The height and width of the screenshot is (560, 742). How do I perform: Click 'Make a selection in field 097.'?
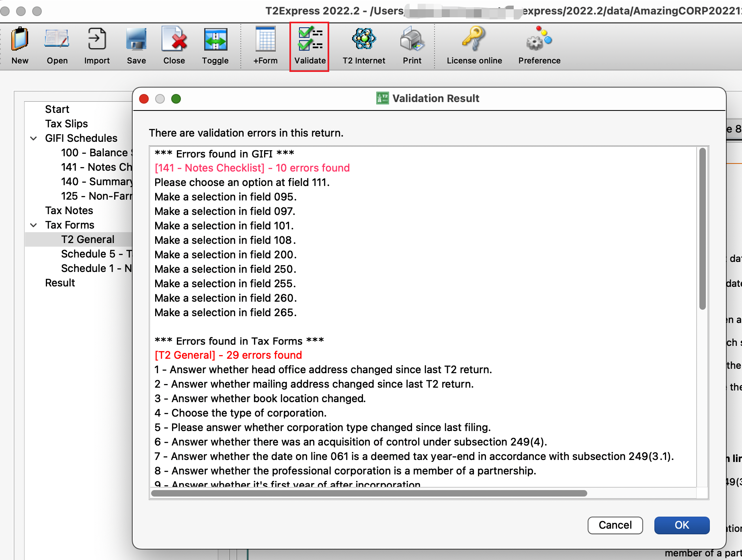225,211
